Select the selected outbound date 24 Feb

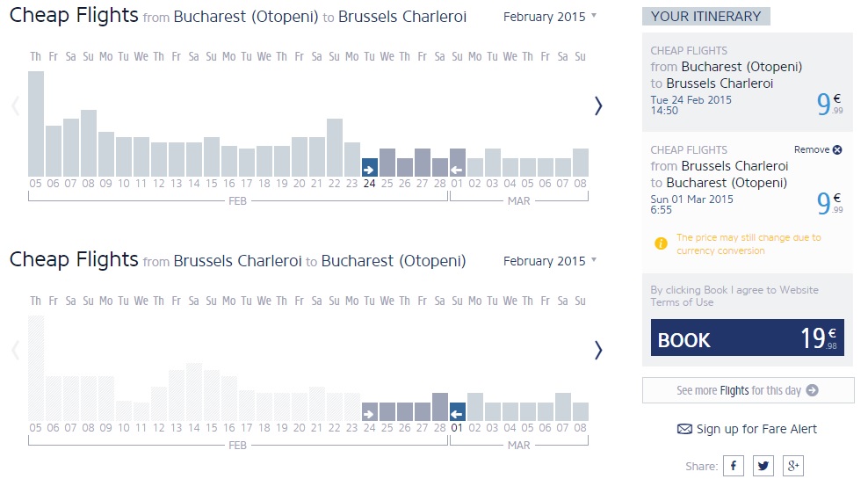(x=370, y=167)
